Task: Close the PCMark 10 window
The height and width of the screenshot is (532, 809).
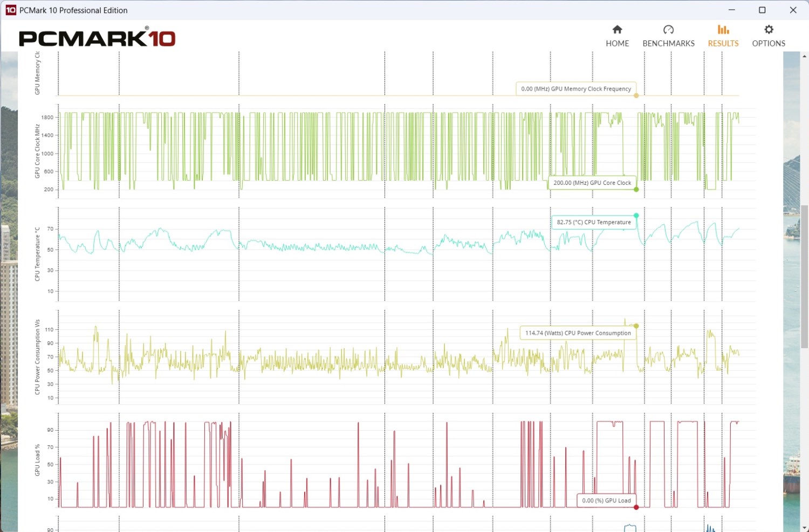Action: pos(793,10)
